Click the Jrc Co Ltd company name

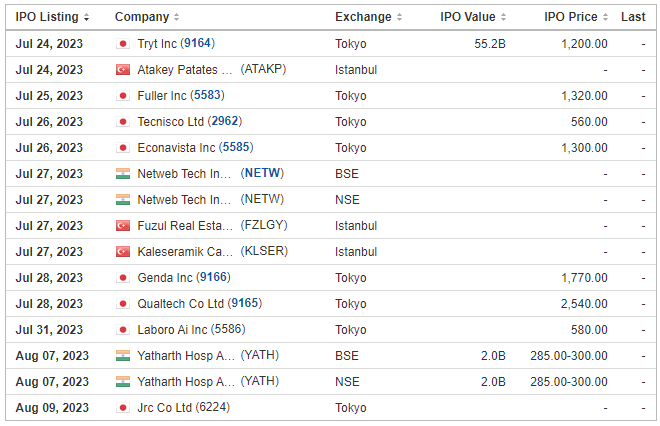(165, 408)
